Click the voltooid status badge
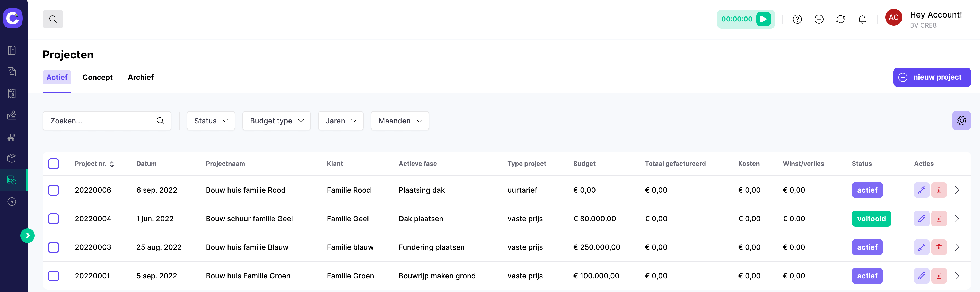Image resolution: width=980 pixels, height=292 pixels. click(x=871, y=219)
